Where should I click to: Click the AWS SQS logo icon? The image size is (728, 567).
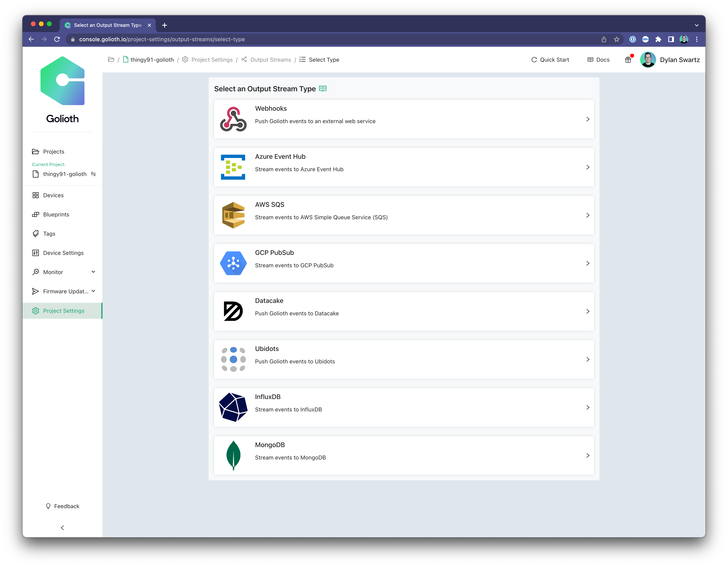coord(233,215)
